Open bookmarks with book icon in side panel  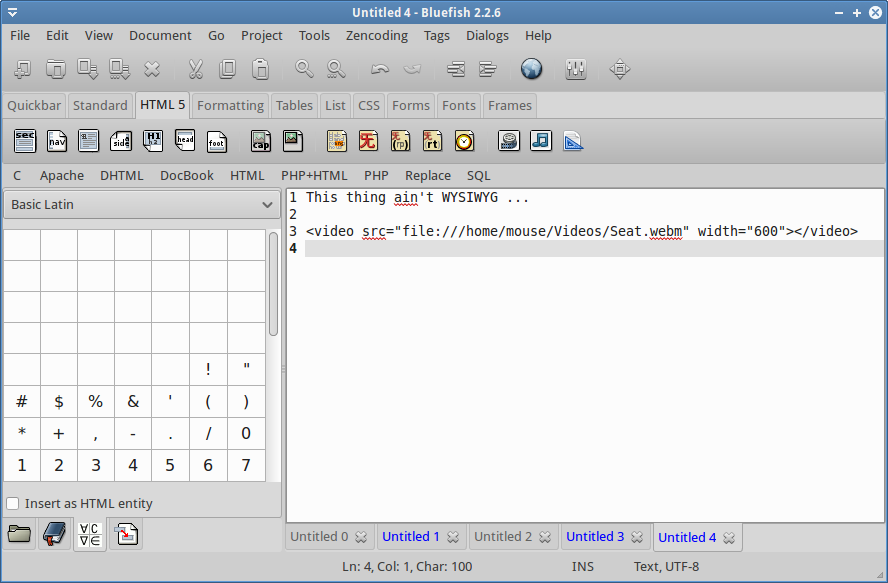click(55, 534)
